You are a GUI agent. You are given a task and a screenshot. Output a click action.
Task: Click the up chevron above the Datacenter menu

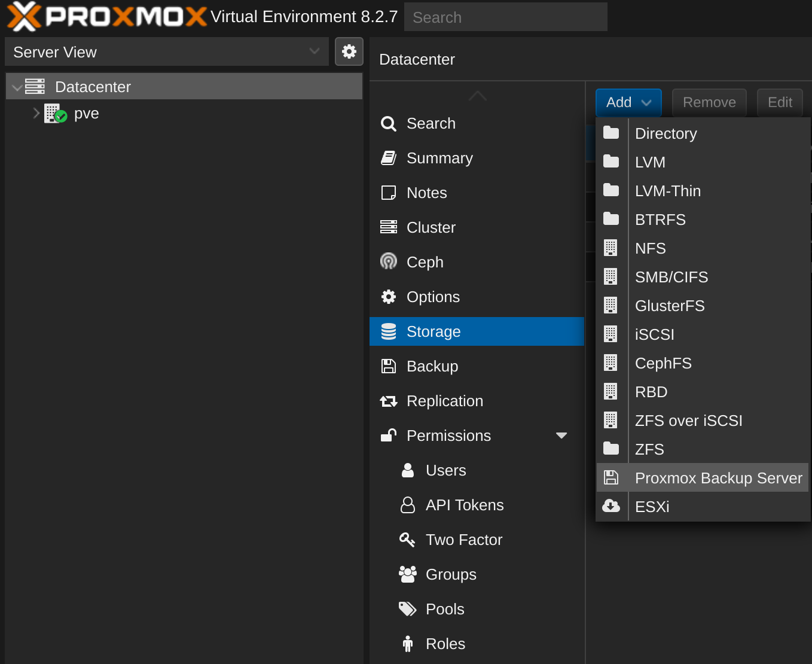coord(478,96)
